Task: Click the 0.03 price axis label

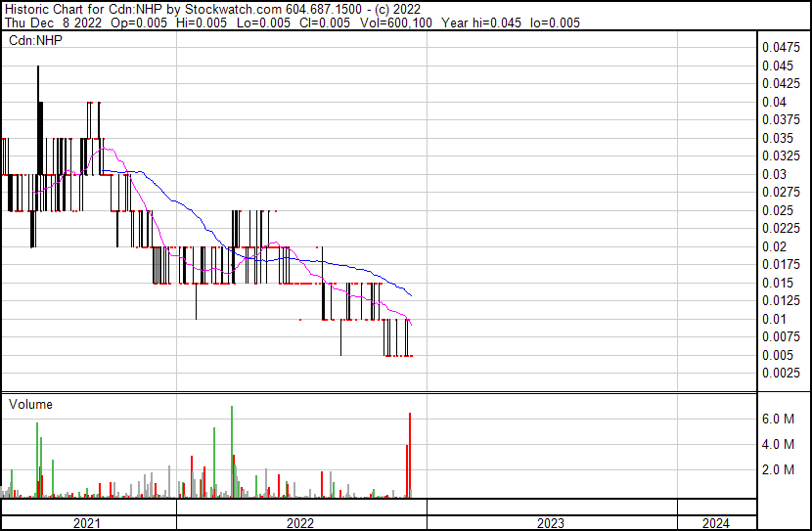Action: click(x=774, y=174)
